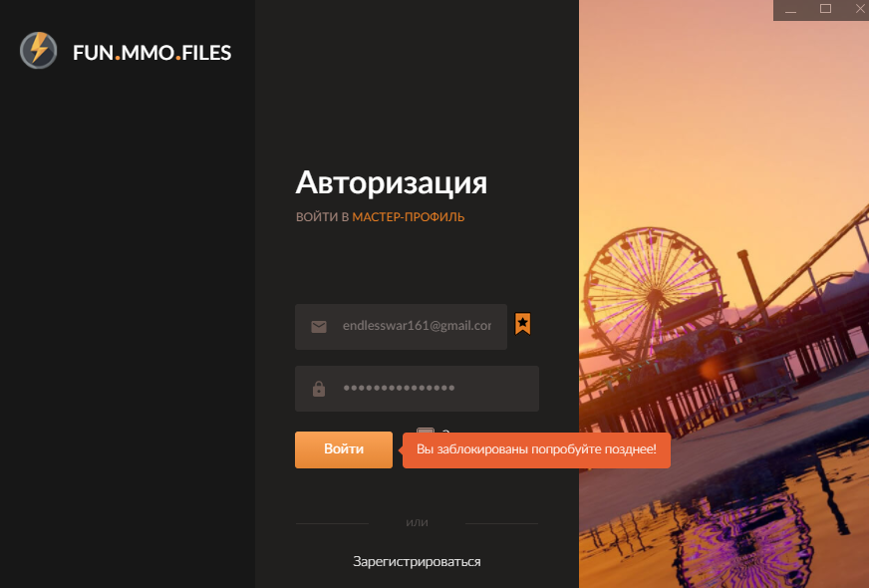Click the 'ВОЙТИ В' subtitle text
The height and width of the screenshot is (588, 869).
click(x=322, y=216)
